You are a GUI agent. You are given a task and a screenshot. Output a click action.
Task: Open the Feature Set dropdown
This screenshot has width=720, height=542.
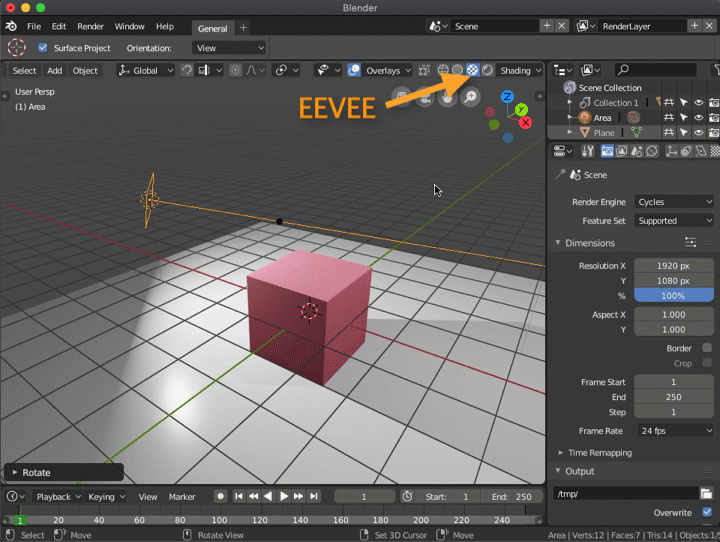pos(674,220)
